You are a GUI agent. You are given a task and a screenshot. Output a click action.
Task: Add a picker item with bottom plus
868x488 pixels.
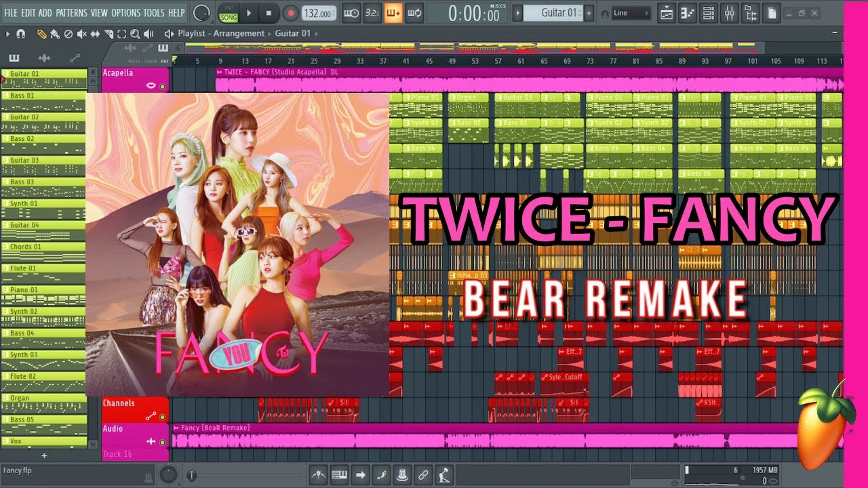point(44,455)
